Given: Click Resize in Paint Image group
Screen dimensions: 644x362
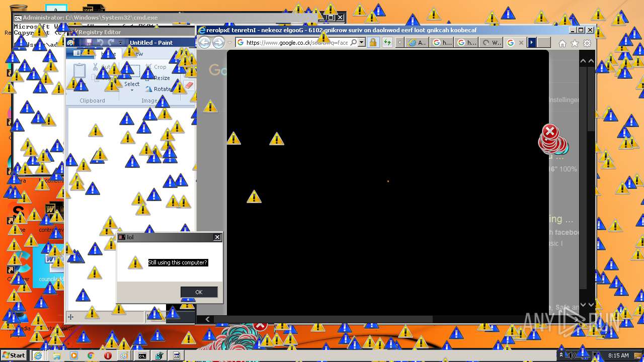Looking at the screenshot, I should [x=157, y=78].
